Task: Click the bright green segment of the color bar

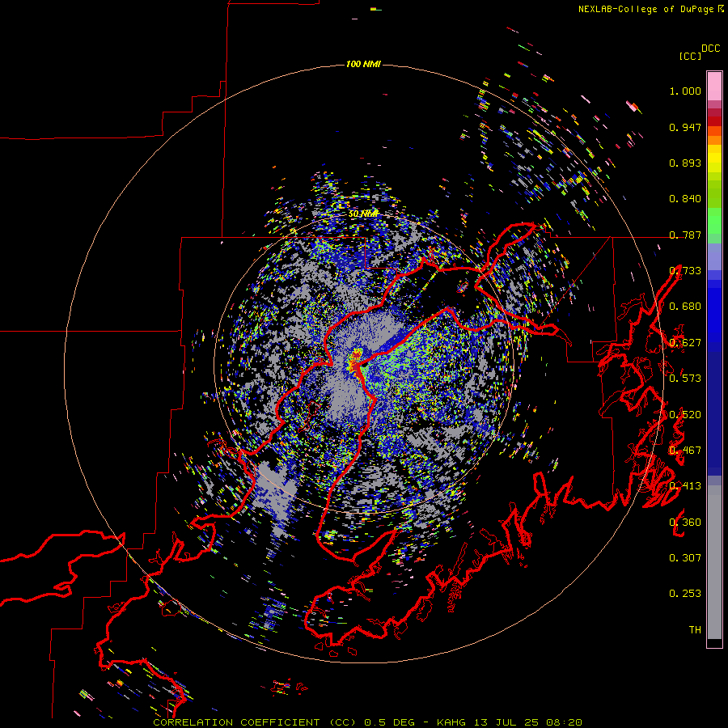Action: coord(714,220)
